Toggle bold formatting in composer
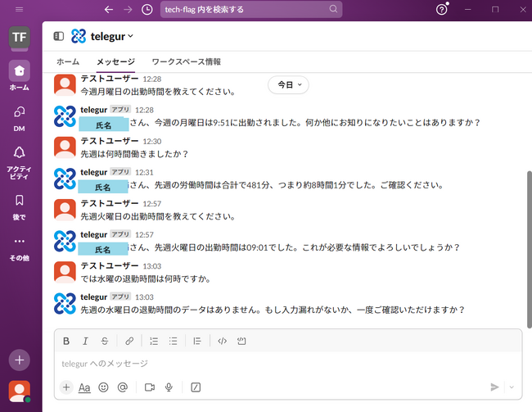The height and width of the screenshot is (412, 532). click(x=66, y=341)
